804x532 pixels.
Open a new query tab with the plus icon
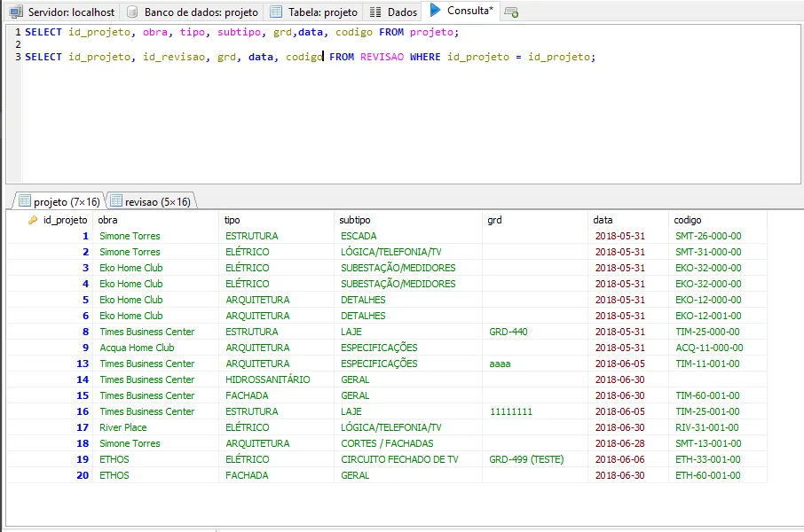(511, 12)
